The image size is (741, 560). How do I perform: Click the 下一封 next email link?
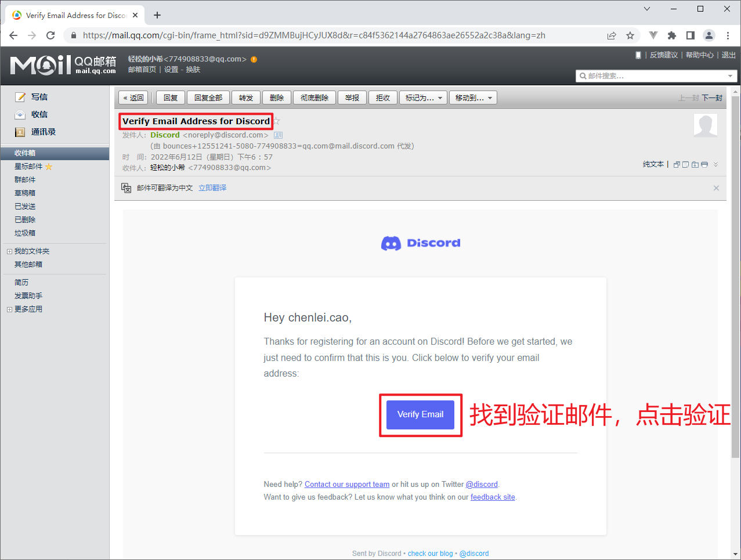click(712, 98)
